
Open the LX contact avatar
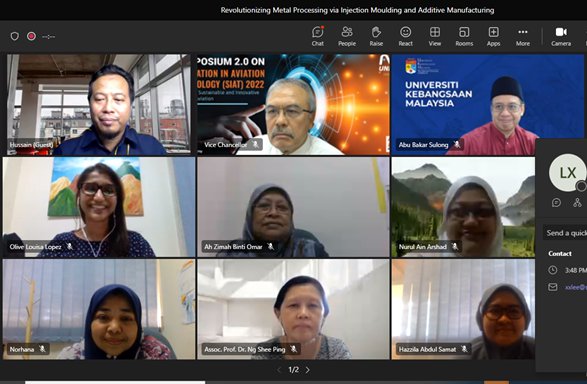[x=568, y=173]
